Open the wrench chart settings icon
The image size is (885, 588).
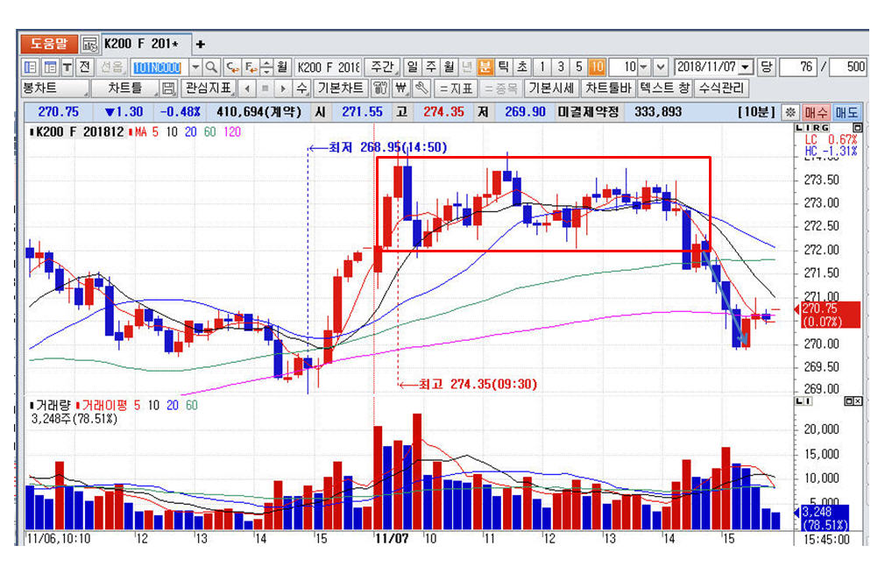[x=420, y=89]
